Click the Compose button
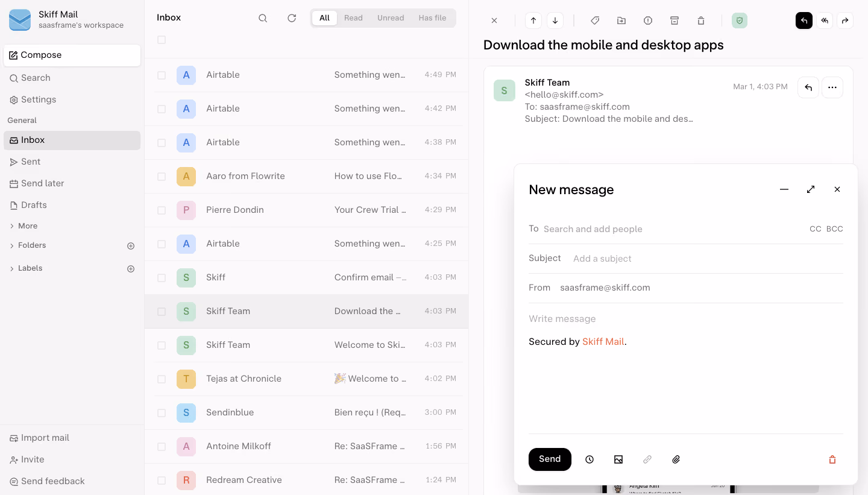The height and width of the screenshot is (495, 868). [72, 55]
